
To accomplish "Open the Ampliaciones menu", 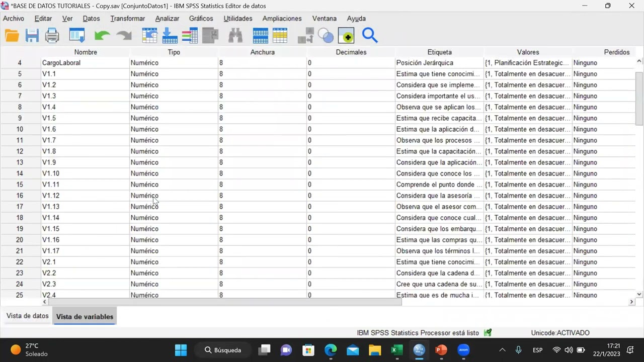I will (282, 19).
